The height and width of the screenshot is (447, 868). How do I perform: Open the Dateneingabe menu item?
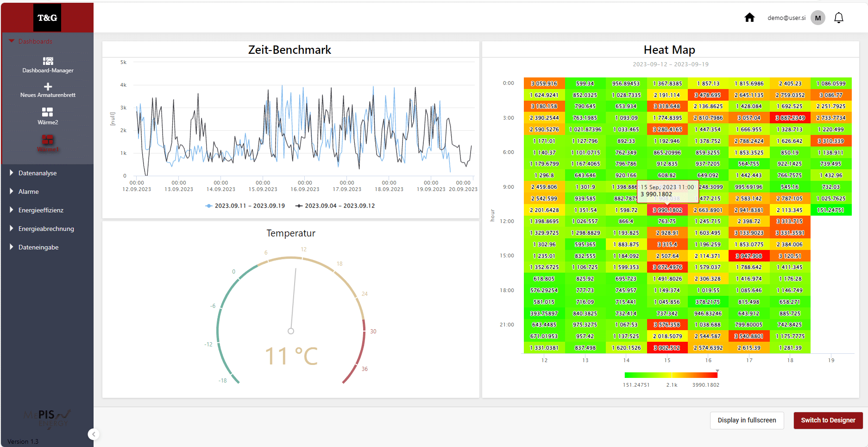pyautogui.click(x=38, y=247)
